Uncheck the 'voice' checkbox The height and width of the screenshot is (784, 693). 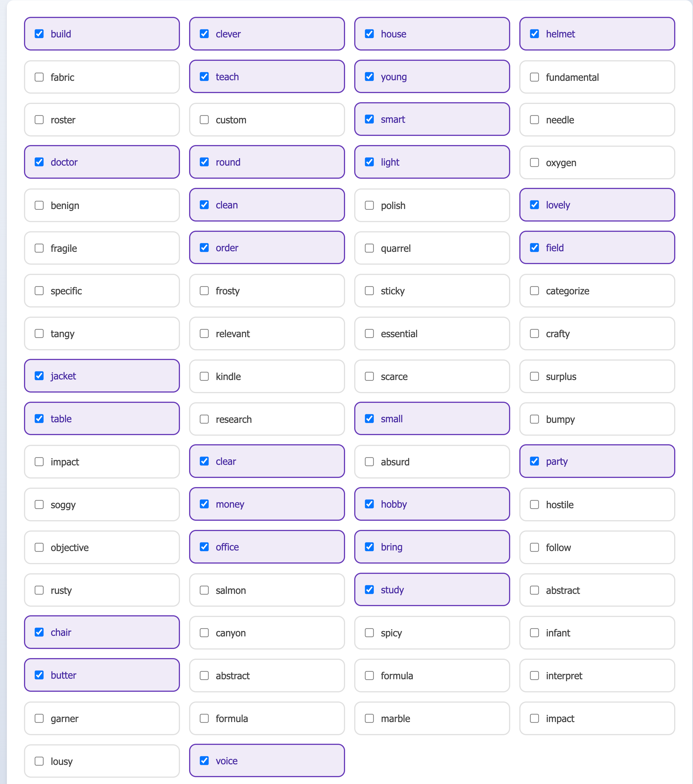[204, 761]
